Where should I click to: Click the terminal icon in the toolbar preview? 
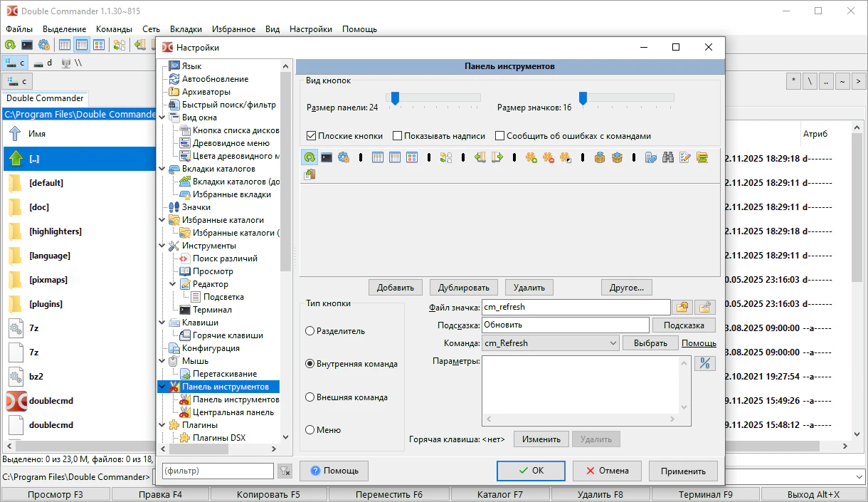327,157
